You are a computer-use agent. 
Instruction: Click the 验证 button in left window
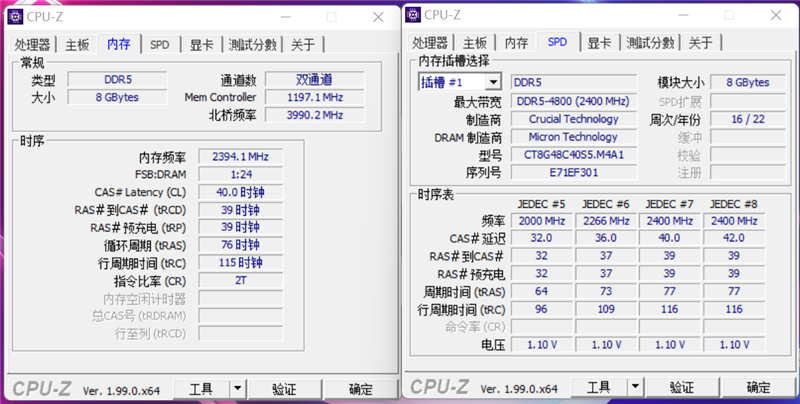pos(284,389)
